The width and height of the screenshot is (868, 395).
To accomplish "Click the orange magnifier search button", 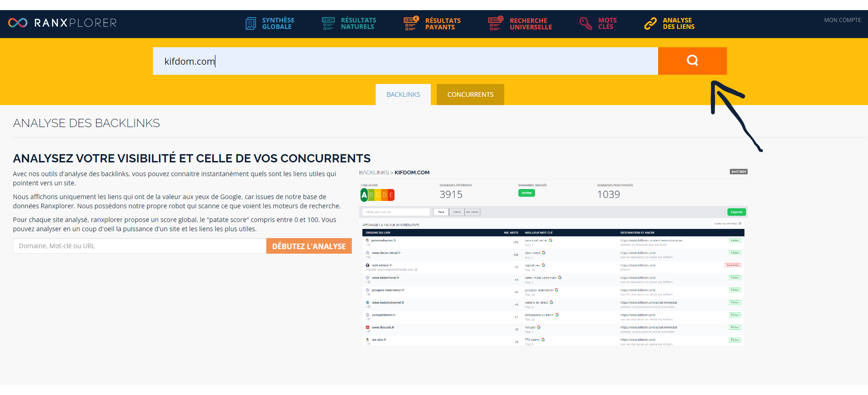I will pos(693,61).
